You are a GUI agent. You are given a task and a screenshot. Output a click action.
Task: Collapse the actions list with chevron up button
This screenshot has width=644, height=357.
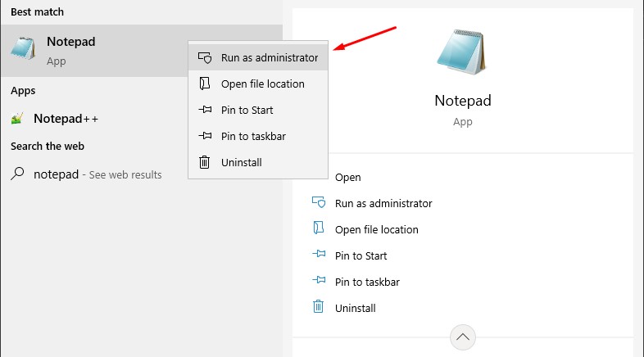[462, 337]
